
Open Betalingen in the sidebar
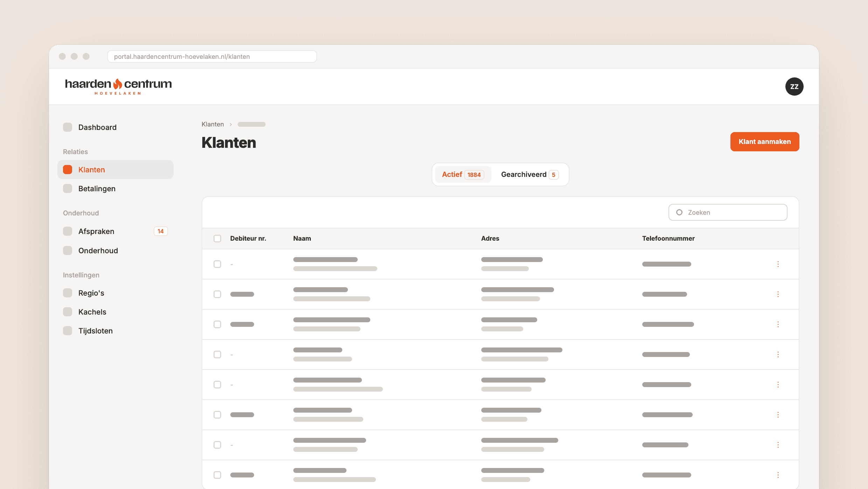coord(115,188)
